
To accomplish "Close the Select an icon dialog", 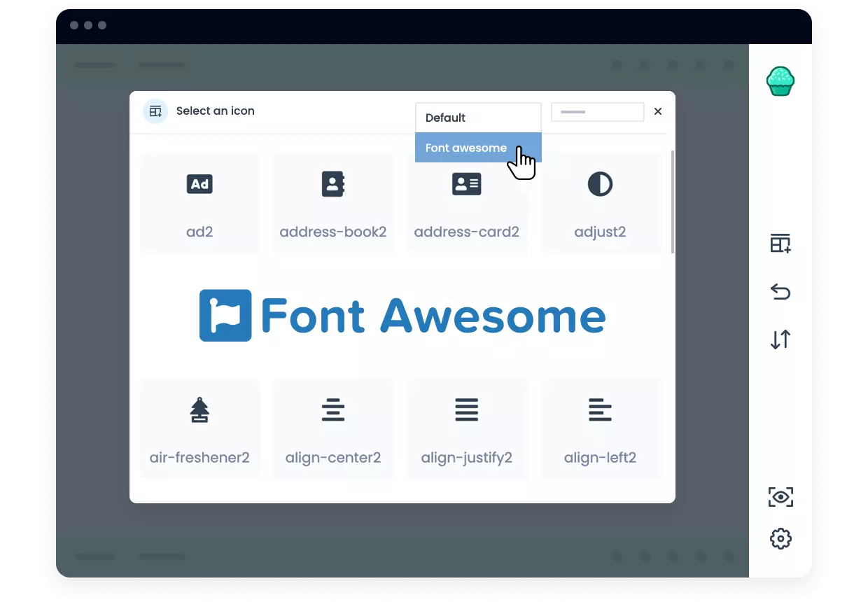I will tap(658, 111).
